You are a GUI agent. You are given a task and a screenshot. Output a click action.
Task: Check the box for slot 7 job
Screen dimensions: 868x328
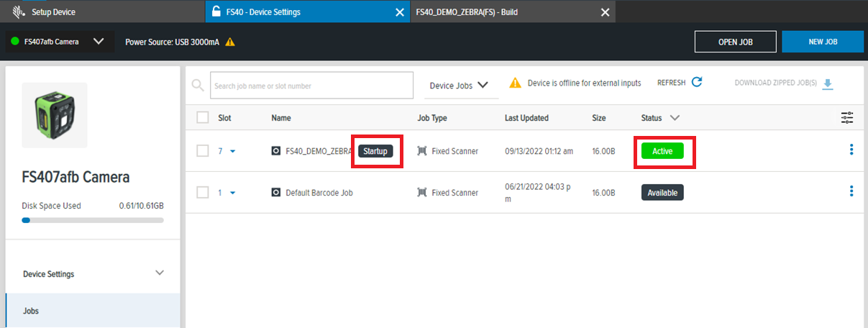click(203, 151)
